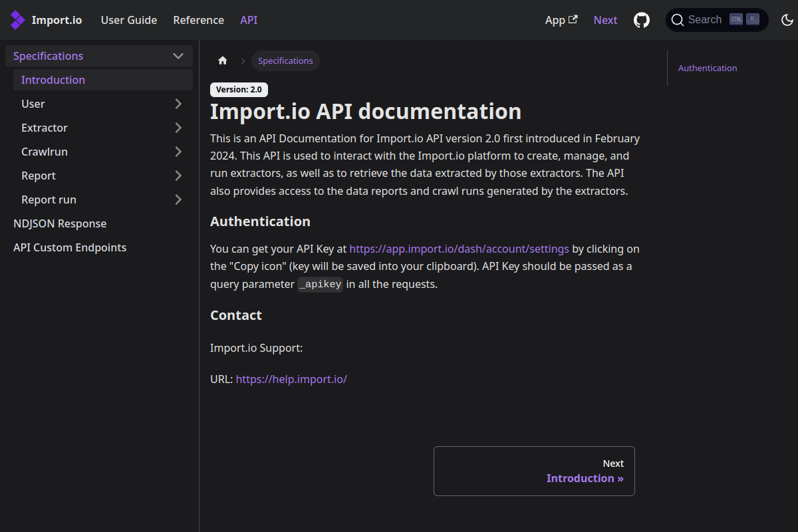Click the Next Introduction pagination card
The image size is (798, 532).
[x=534, y=471]
